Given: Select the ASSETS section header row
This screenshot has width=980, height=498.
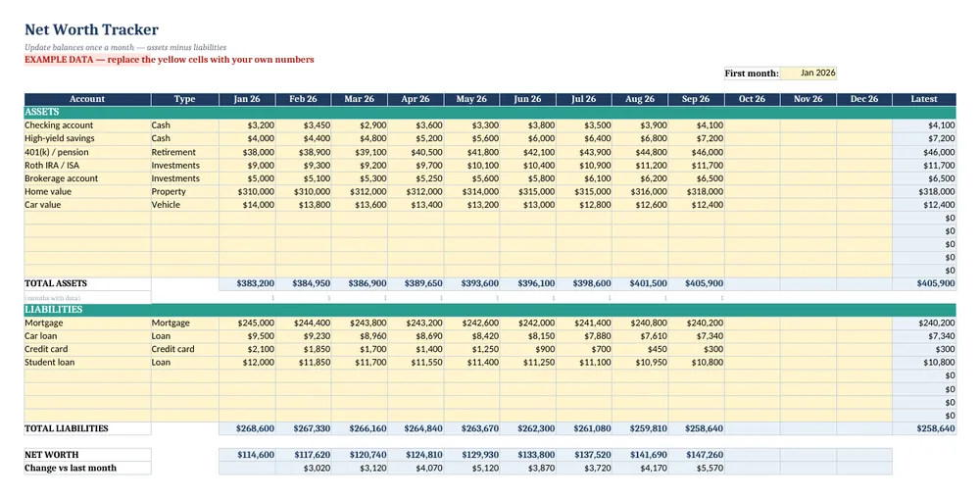Looking at the screenshot, I should click(490, 113).
